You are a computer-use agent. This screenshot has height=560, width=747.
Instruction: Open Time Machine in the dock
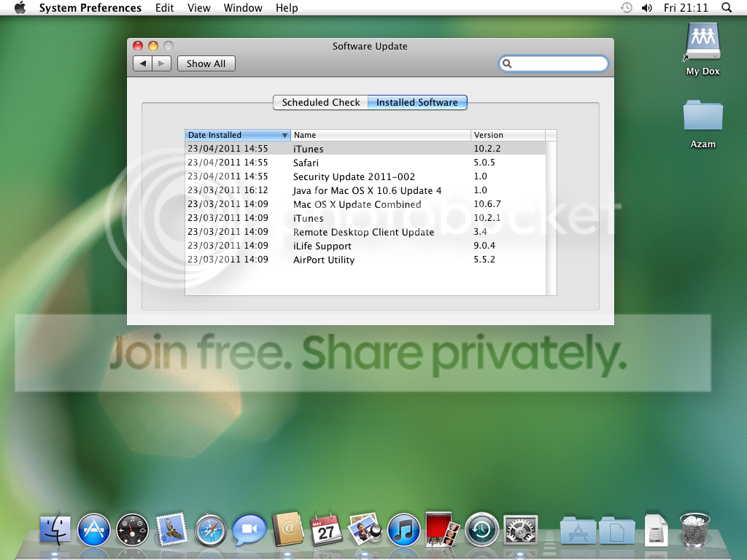coord(481,529)
